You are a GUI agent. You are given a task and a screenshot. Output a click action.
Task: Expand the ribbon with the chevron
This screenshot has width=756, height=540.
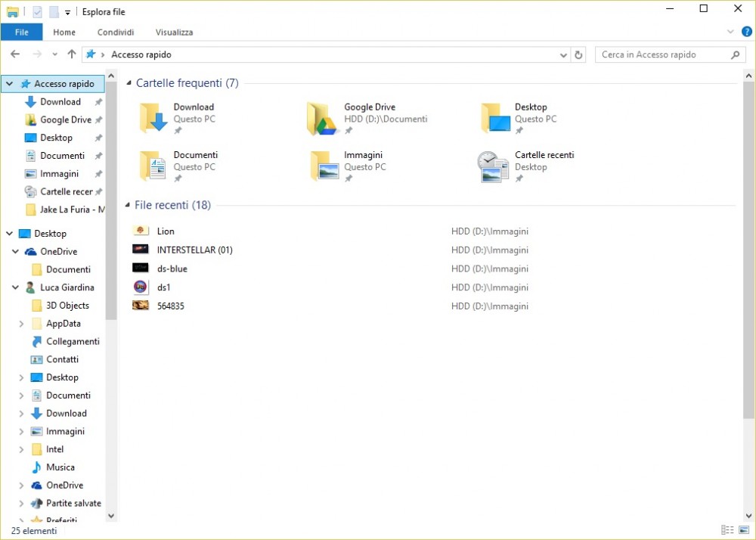(730, 32)
